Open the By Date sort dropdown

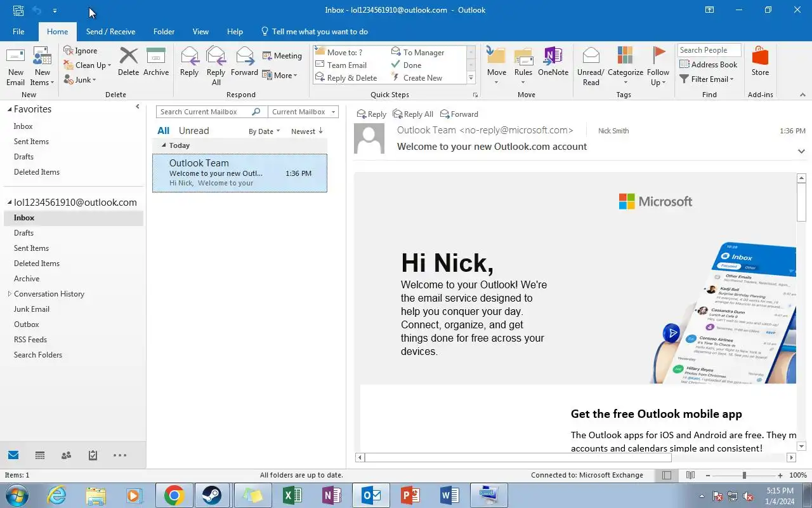264,131
